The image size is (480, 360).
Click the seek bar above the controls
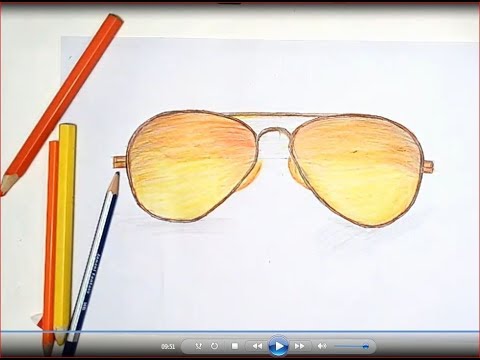(240, 332)
